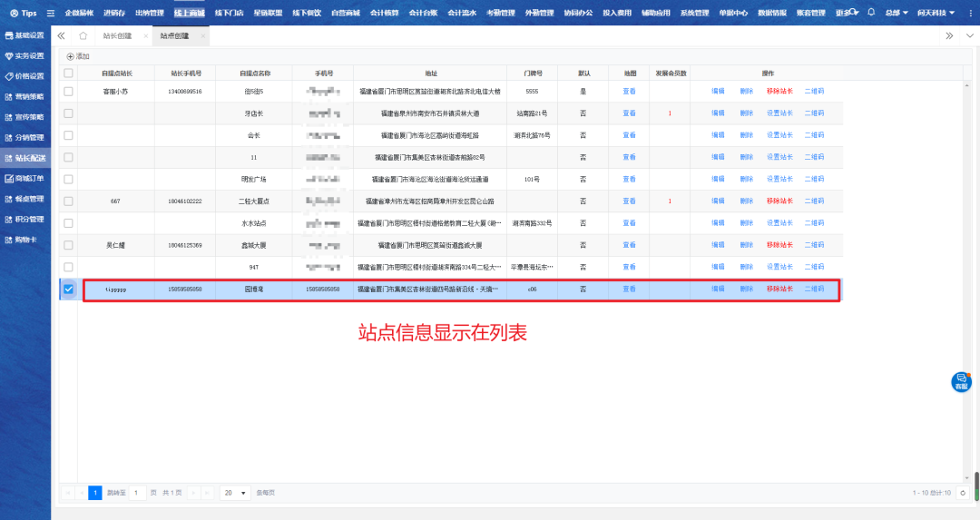Expand the 总部 dropdown in the header
The image size is (980, 520).
coord(897,13)
